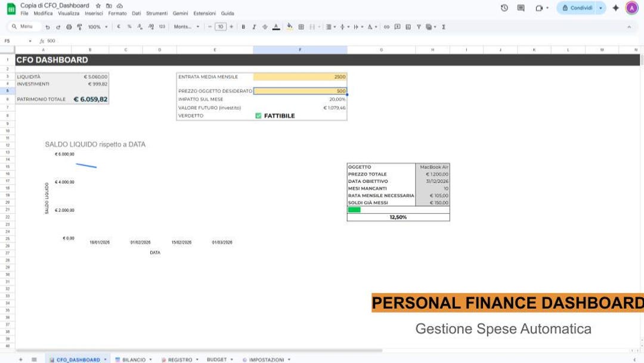Increase the font size
This screenshot has height=363, width=644.
[x=231, y=27]
